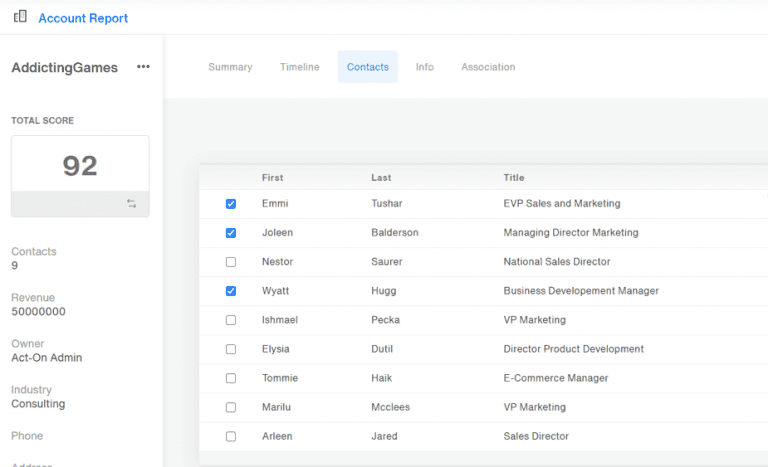
Task: Click first name Wyatt
Action: coord(275,291)
